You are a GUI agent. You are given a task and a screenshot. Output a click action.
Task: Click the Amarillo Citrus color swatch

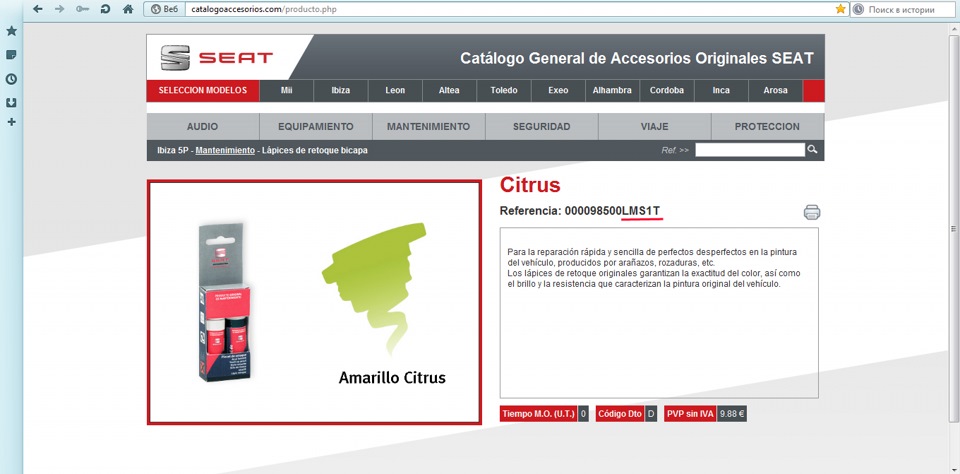(374, 288)
